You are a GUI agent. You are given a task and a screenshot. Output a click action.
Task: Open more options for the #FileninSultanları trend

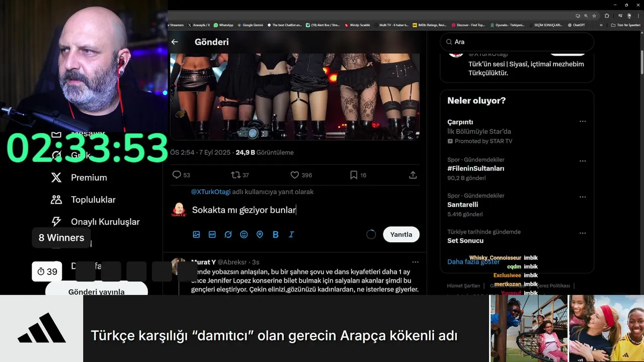583,161
